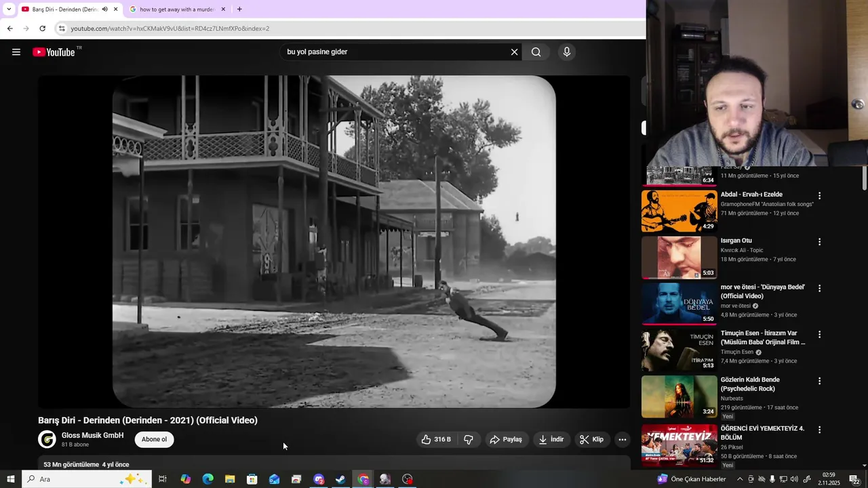Open the tray microphone icon
This screenshot has height=488, width=868.
(x=772, y=479)
